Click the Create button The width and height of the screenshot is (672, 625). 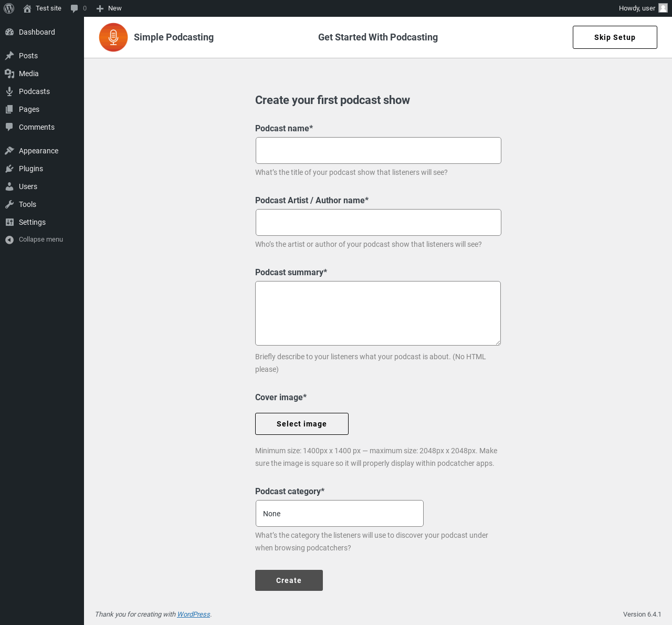point(289,580)
